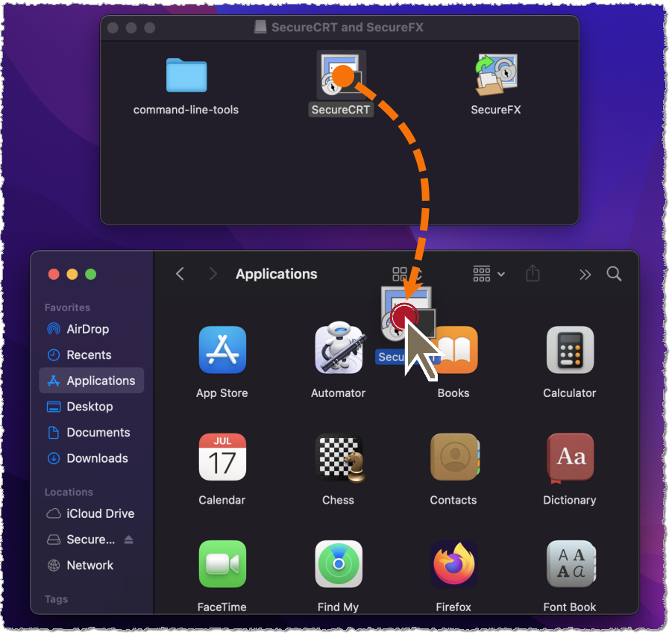Switch the icon view mode selector
This screenshot has height=638, width=672.
(401, 274)
